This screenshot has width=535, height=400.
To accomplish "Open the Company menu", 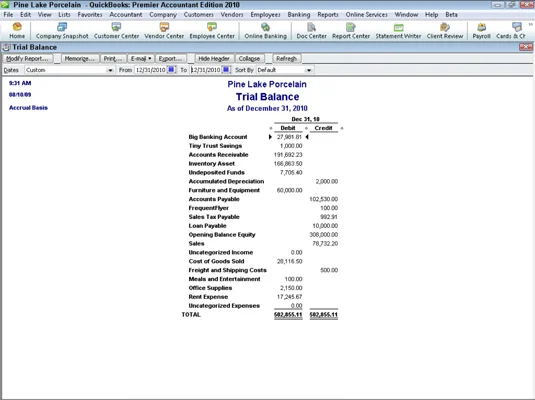I will (163, 15).
